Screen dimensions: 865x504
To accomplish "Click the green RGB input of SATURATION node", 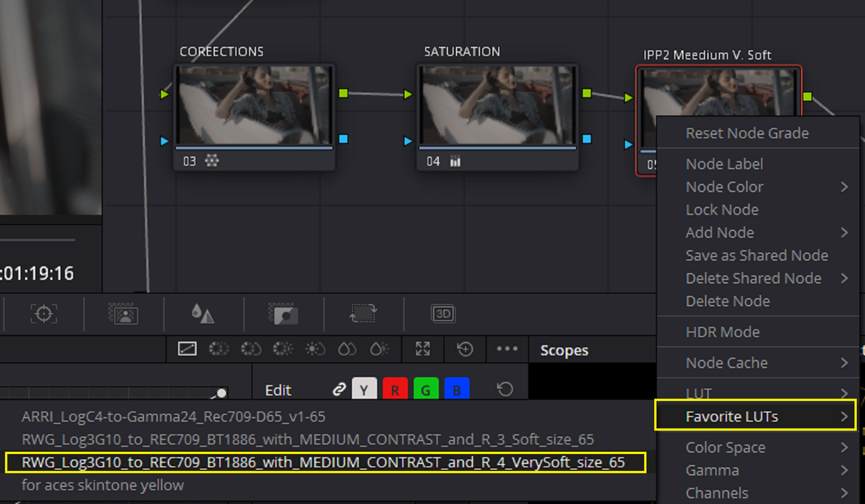I will click(408, 95).
